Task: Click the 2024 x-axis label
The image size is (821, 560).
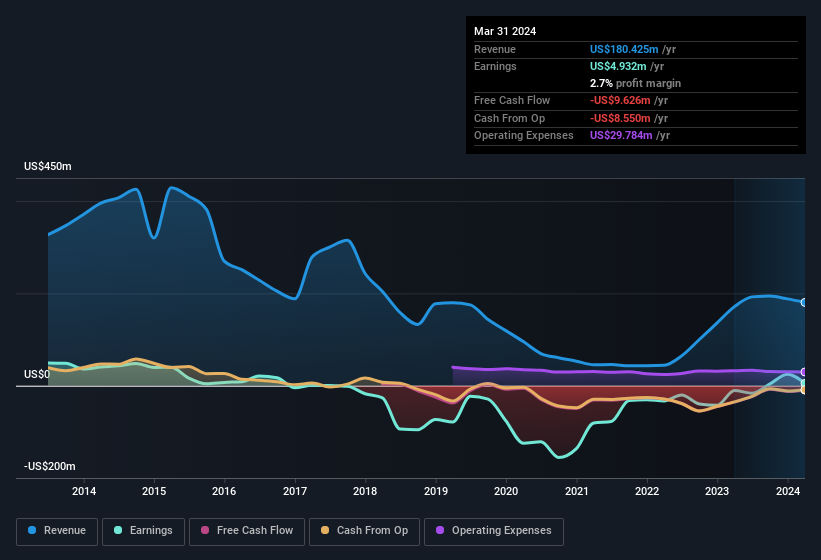Action: (787, 491)
